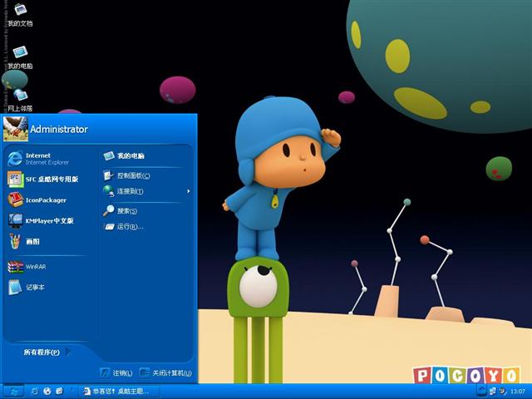Screen dimensions: 532x399
Task: Click the control panel icon
Action: point(108,175)
